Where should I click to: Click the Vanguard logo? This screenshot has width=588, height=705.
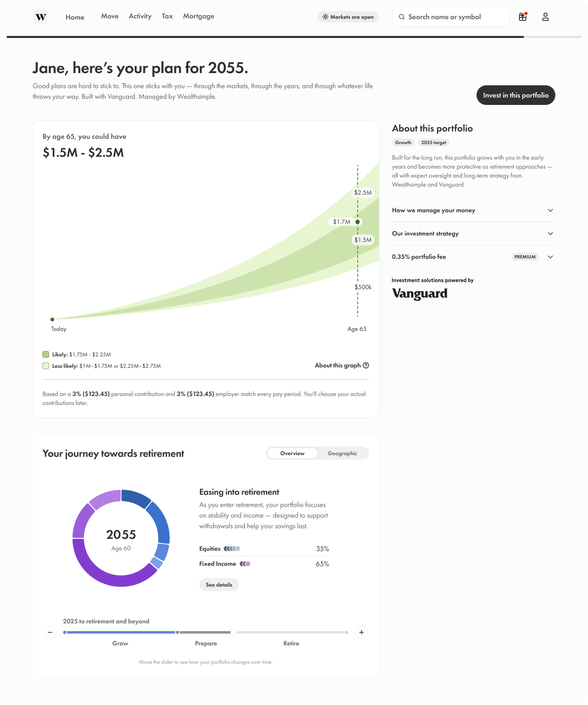pyautogui.click(x=420, y=294)
